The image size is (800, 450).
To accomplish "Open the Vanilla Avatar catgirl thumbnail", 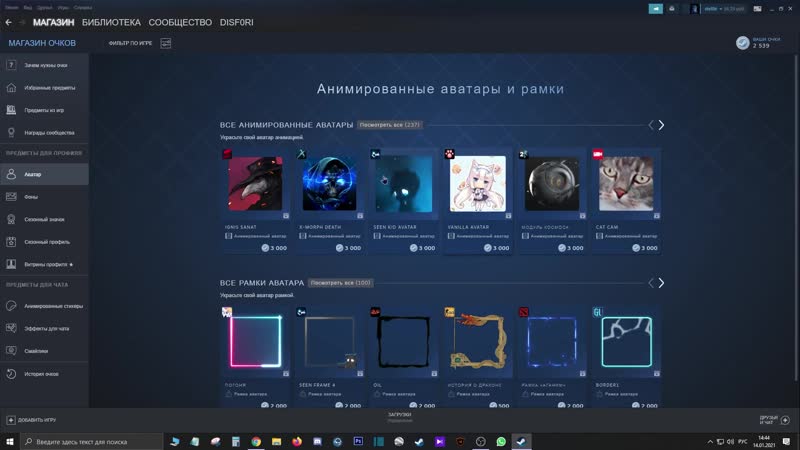I will pos(478,184).
